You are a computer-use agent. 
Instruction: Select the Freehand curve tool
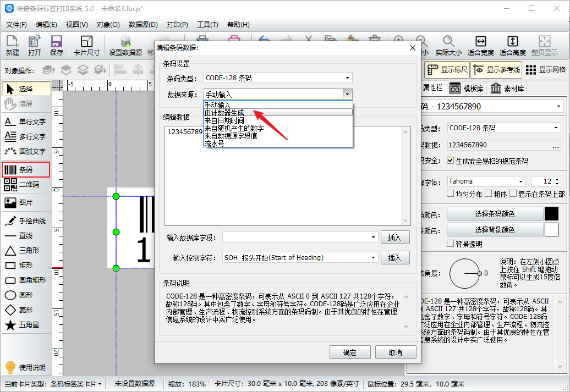tap(26, 221)
